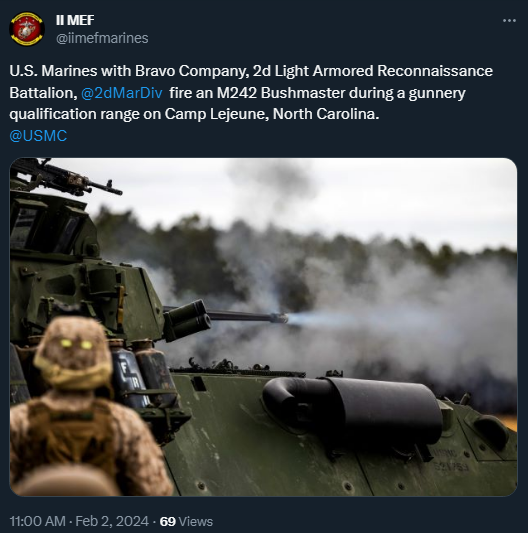Viewport: 528px width, 533px height.
Task: Click the Feb 2, 2024 date
Action: [x=112, y=521]
